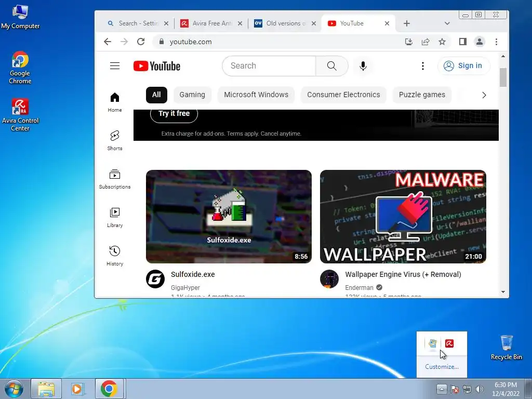Filter by Puzzle games chip

click(x=422, y=95)
